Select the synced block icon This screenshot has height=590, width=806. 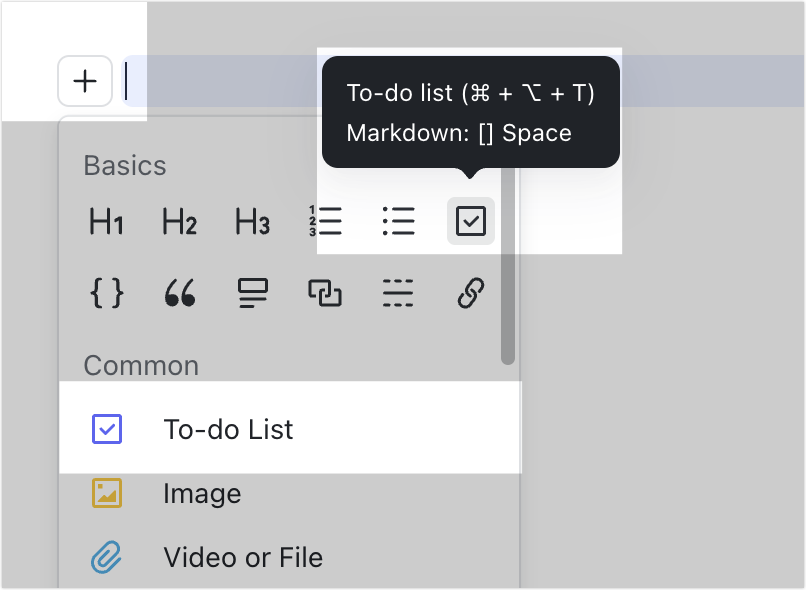[x=325, y=293]
